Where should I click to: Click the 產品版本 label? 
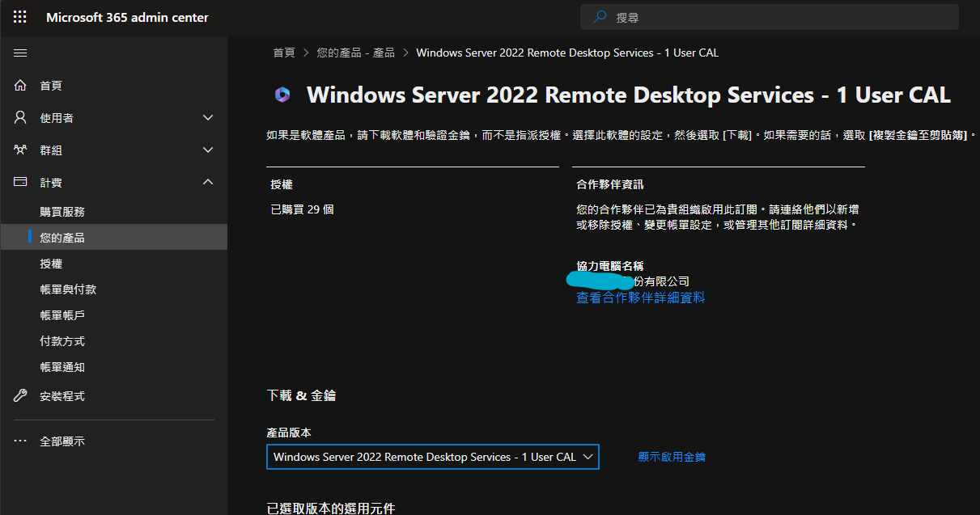coord(289,433)
